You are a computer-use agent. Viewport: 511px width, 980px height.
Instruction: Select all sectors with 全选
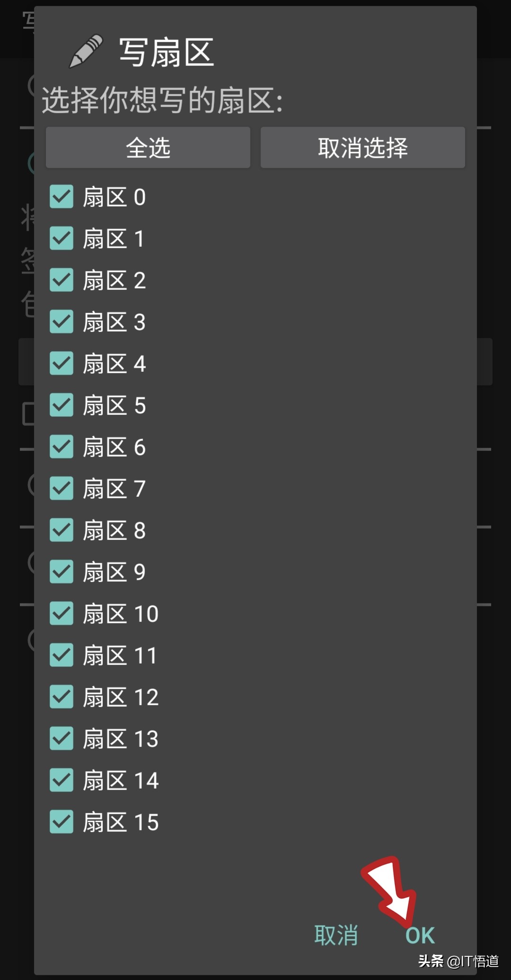tap(148, 147)
